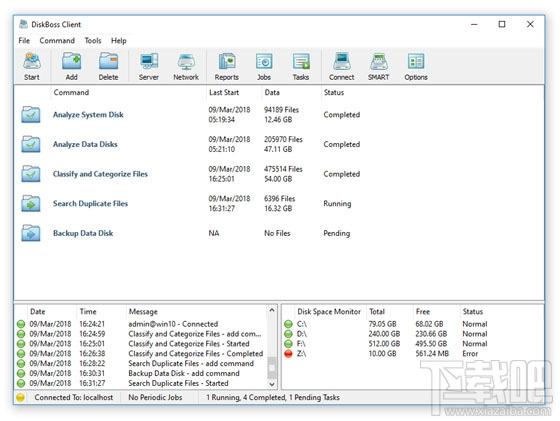Click the log scrollbar thumb

tap(272, 368)
